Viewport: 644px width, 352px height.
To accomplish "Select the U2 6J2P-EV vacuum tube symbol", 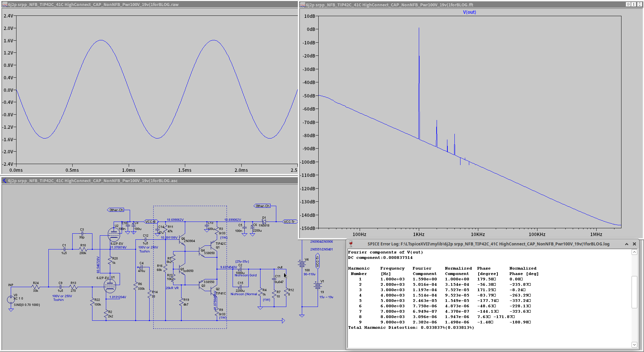I will (114, 234).
